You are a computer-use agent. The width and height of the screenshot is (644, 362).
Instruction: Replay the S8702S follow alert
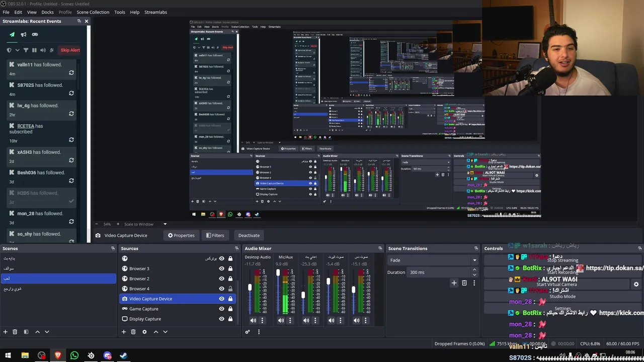pos(71,94)
